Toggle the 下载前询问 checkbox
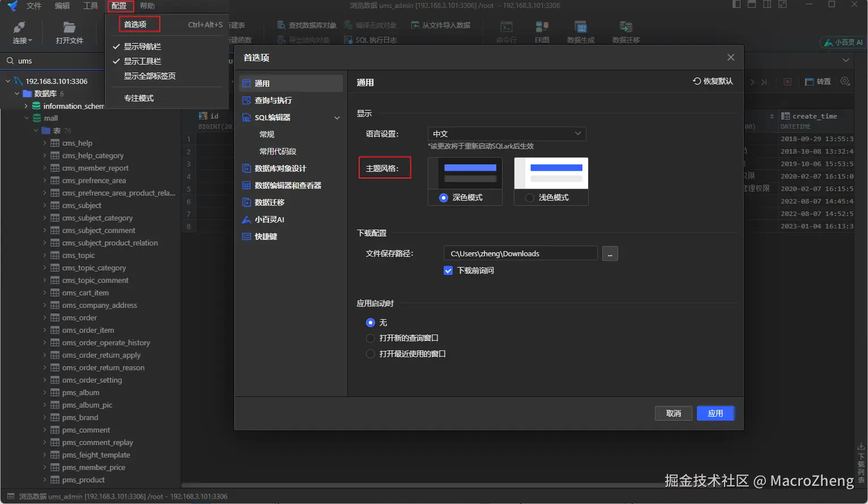Viewport: 868px width, 504px height. tap(448, 270)
